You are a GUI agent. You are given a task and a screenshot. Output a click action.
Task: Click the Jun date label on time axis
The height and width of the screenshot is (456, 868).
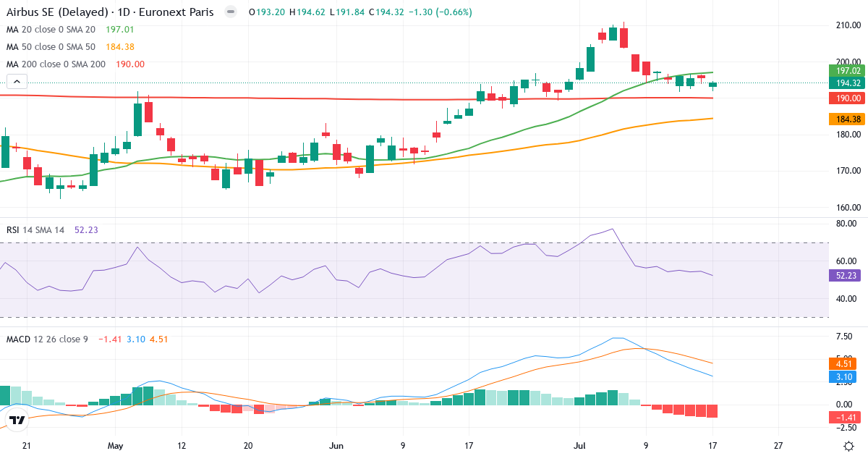336,446
